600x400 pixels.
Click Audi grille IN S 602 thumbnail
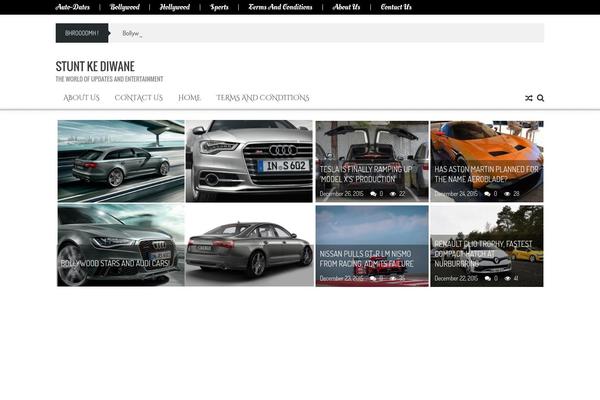point(249,161)
